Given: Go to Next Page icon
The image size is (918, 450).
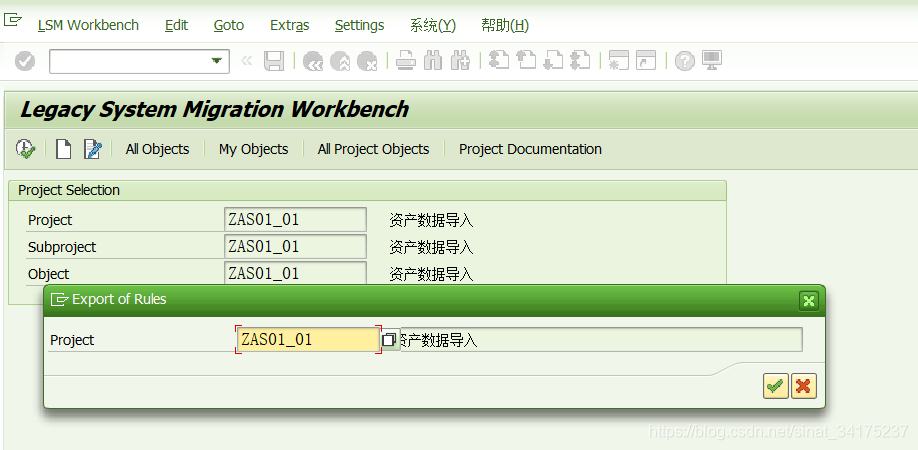Looking at the screenshot, I should click(x=553, y=61).
